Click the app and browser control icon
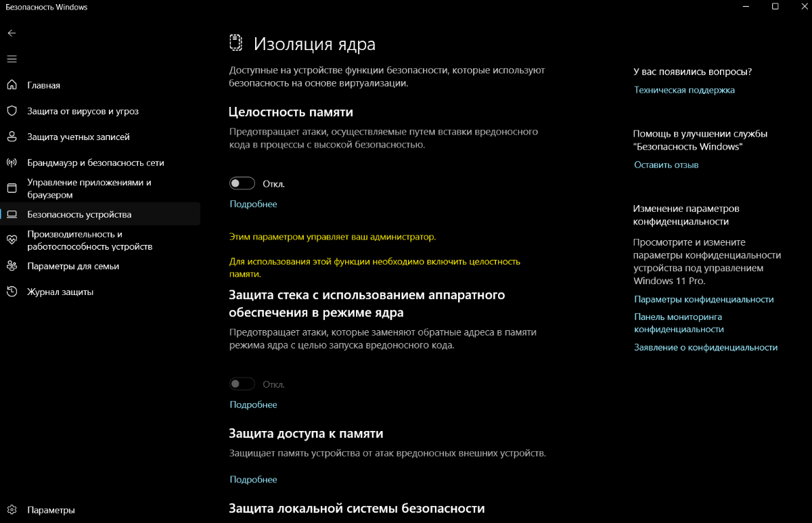 pos(12,188)
